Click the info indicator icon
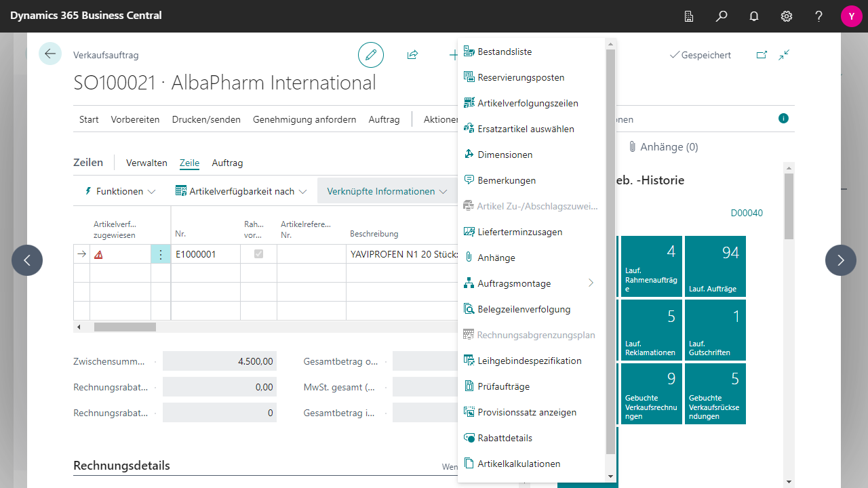868x488 pixels. coord(783,119)
